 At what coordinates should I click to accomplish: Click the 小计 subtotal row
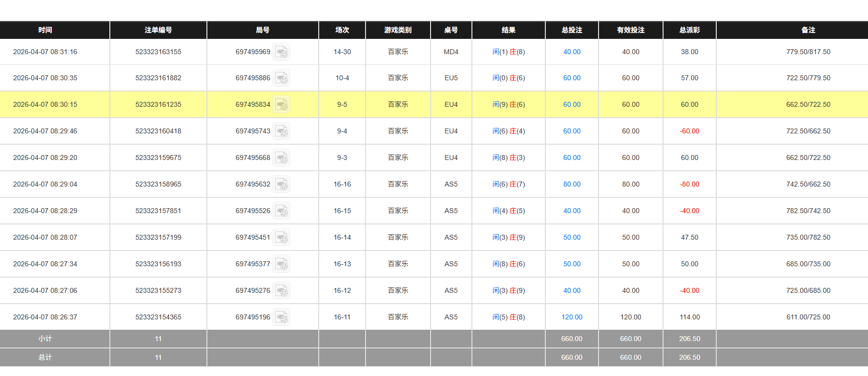pos(45,339)
